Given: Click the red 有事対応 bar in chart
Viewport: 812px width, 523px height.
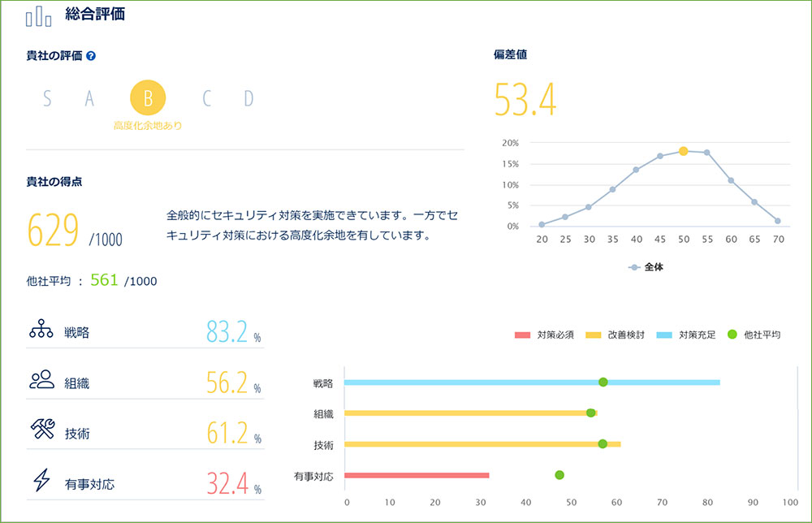Looking at the screenshot, I should [x=417, y=475].
